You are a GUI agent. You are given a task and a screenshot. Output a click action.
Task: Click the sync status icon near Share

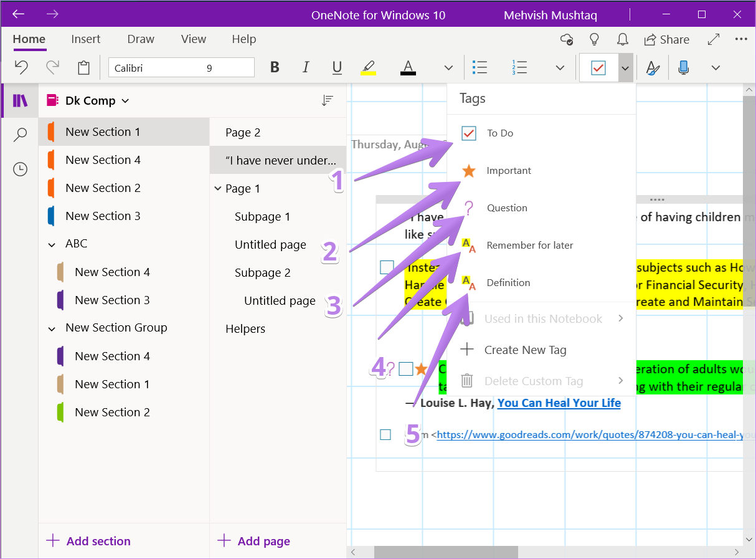coord(566,39)
